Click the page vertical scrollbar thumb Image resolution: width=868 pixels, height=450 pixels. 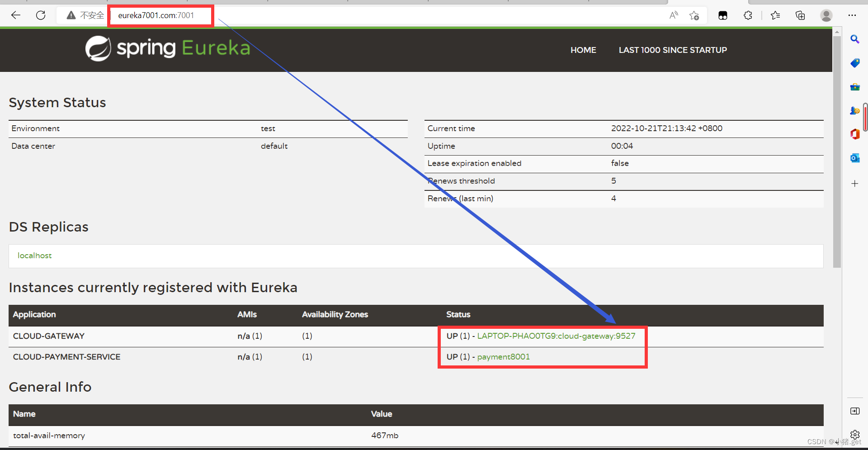click(x=837, y=152)
